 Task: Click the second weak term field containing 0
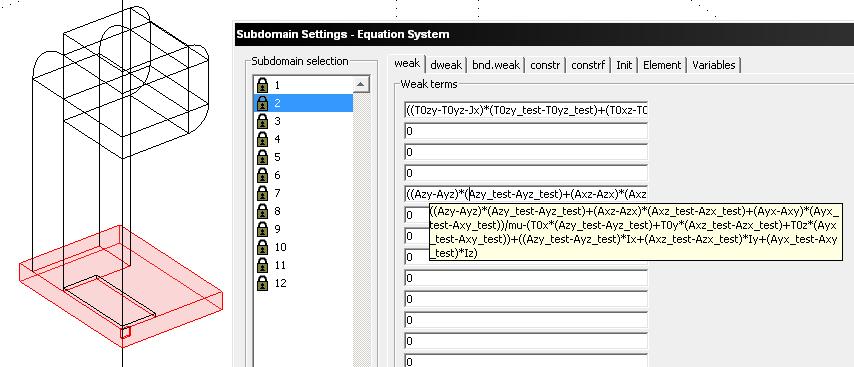[526, 131]
